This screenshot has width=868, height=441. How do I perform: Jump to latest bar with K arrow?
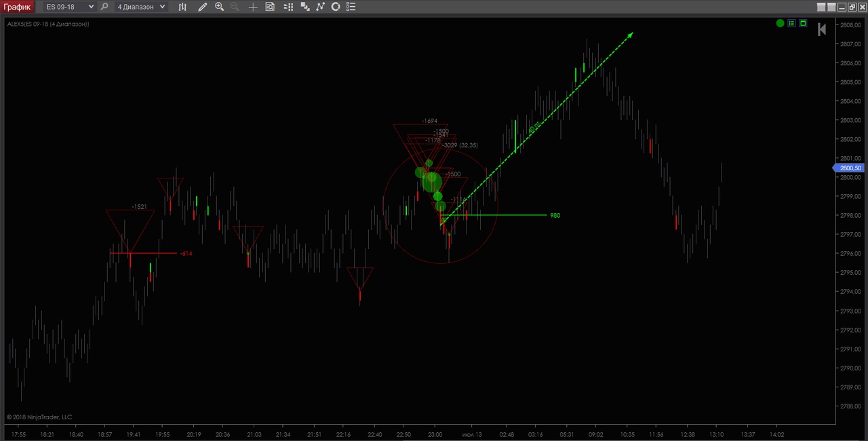(822, 29)
